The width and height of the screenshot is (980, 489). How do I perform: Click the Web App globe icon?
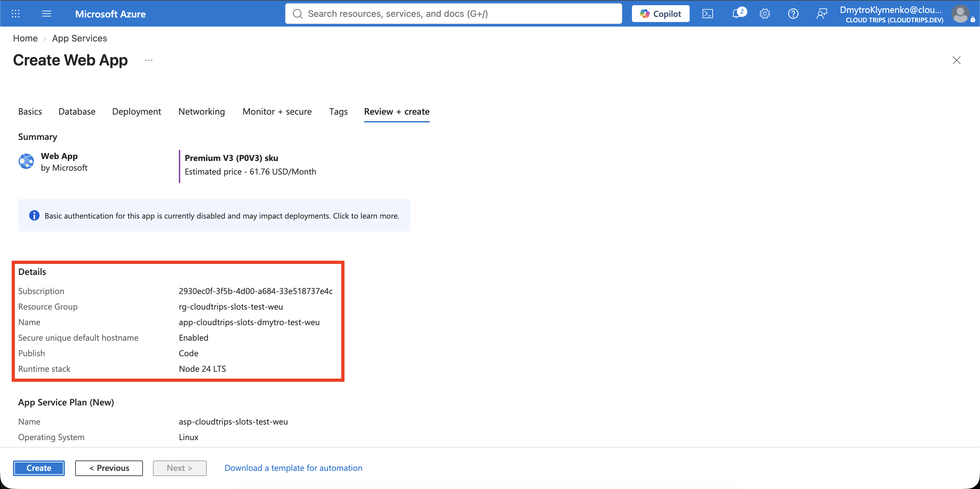(x=26, y=161)
